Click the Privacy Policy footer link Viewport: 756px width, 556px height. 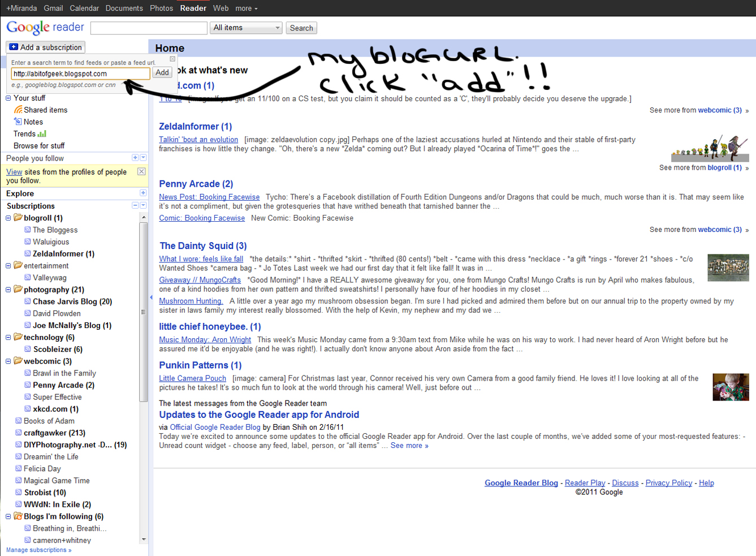click(669, 482)
